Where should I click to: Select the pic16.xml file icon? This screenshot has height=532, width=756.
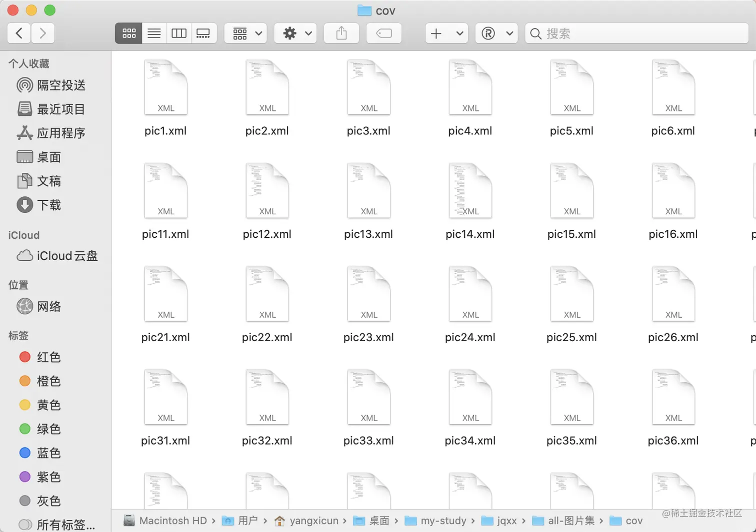tap(673, 191)
